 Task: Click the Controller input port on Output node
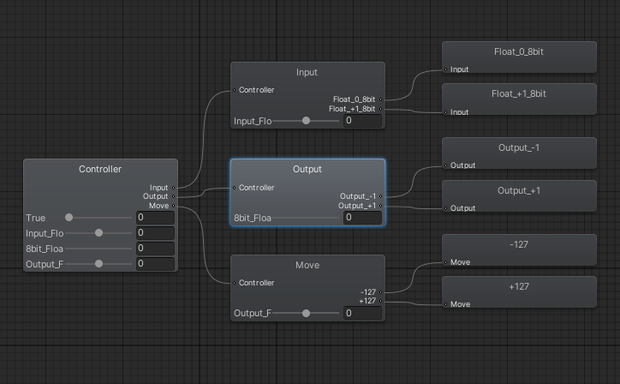[x=234, y=187]
